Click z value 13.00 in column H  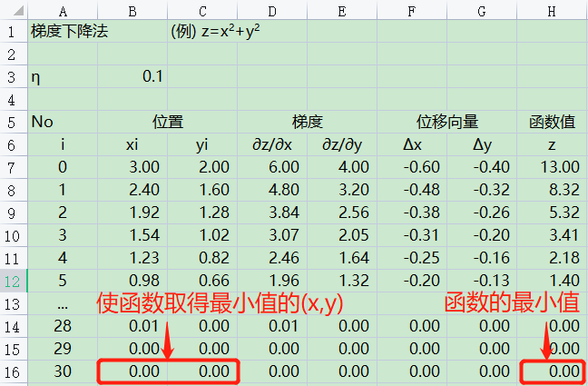click(552, 166)
